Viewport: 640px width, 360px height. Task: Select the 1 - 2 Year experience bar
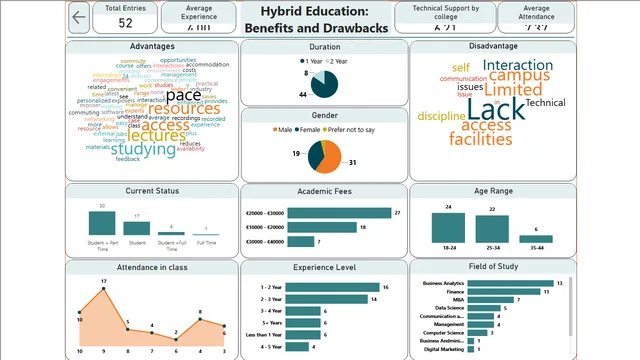click(x=332, y=287)
